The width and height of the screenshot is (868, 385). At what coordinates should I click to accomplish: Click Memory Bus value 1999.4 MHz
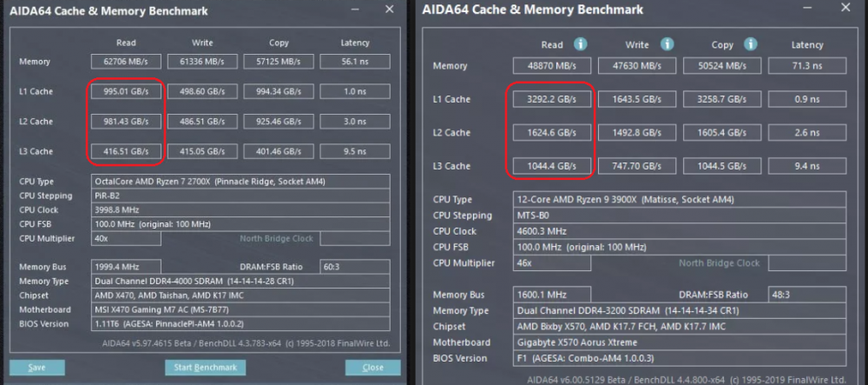coord(126,267)
